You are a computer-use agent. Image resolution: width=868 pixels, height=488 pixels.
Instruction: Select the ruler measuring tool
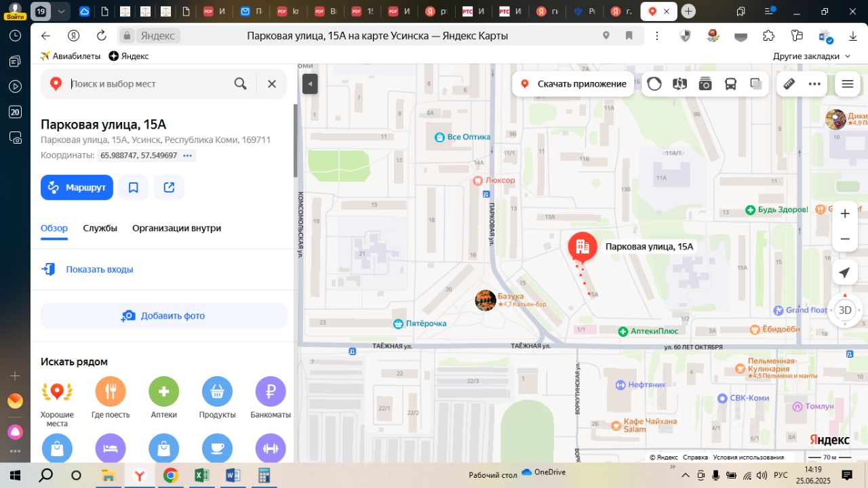789,84
